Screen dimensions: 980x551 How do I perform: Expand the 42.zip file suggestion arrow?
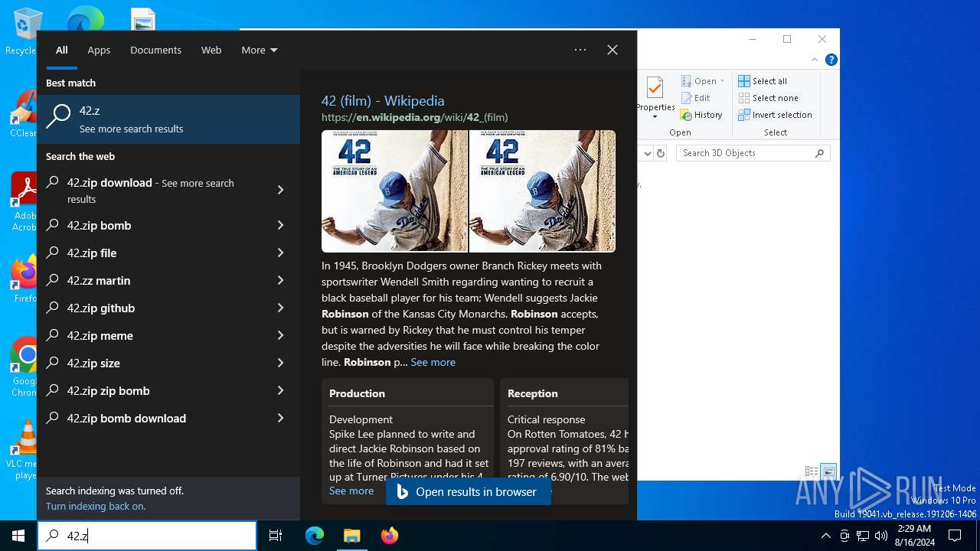point(280,253)
